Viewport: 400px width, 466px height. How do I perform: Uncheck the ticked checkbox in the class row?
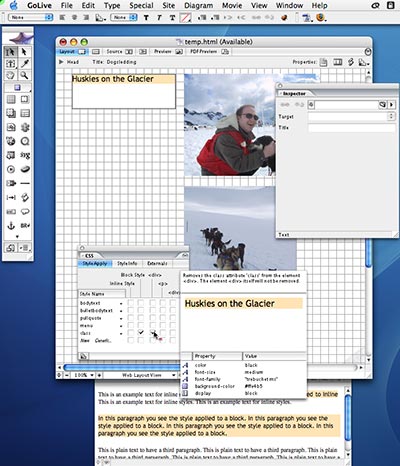click(141, 333)
